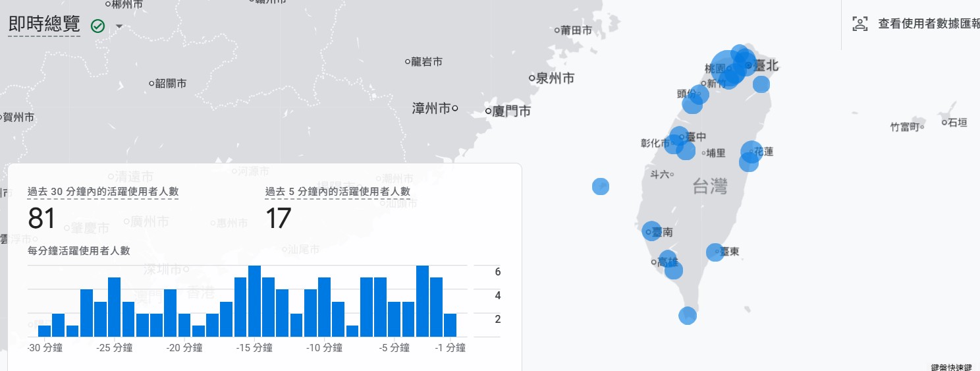
Task: Click the user bubble on 臺南
Action: 651,231
